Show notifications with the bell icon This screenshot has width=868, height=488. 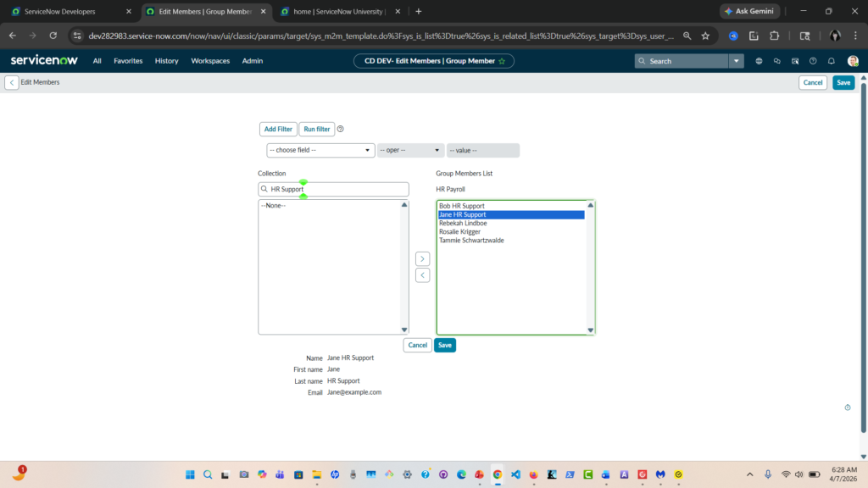click(832, 61)
